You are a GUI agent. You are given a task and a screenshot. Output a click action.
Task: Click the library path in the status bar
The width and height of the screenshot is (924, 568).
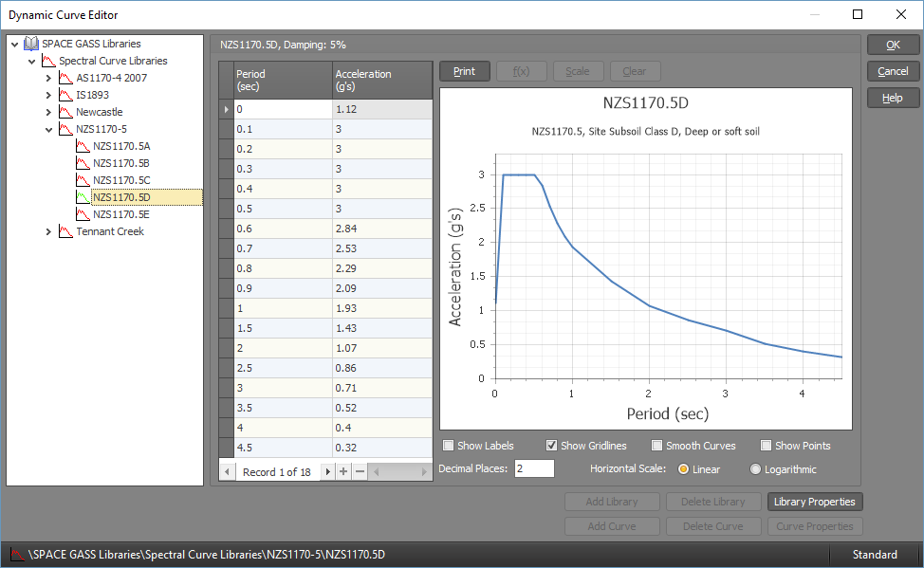point(206,555)
